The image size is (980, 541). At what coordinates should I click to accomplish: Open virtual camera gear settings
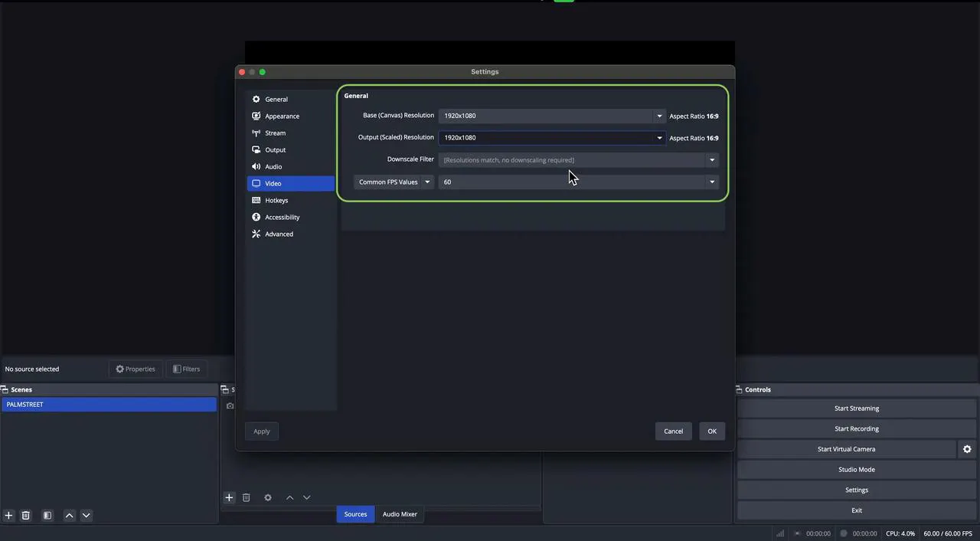point(967,449)
